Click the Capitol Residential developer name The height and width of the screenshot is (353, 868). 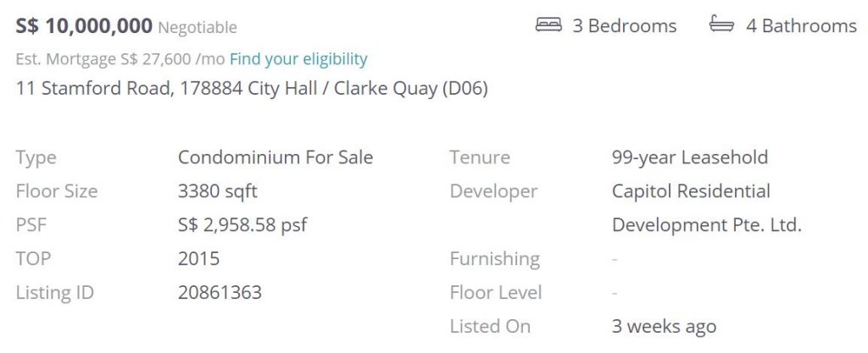[x=691, y=190]
